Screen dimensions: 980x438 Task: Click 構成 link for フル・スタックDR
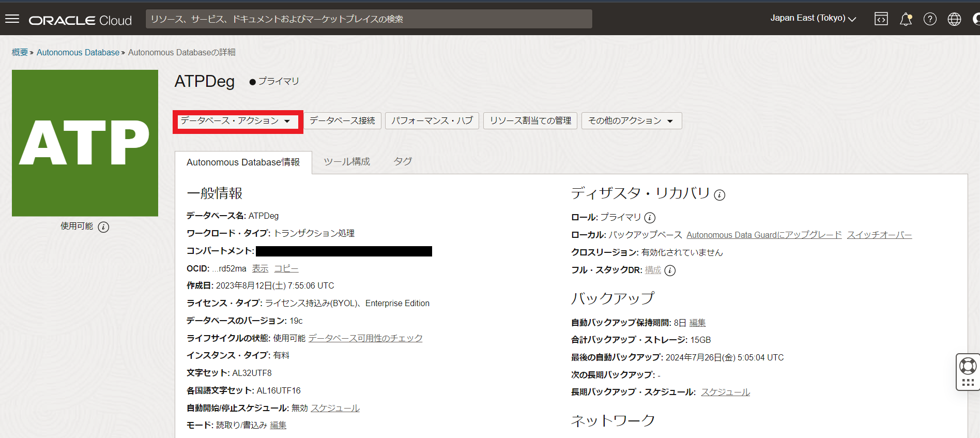(x=653, y=270)
